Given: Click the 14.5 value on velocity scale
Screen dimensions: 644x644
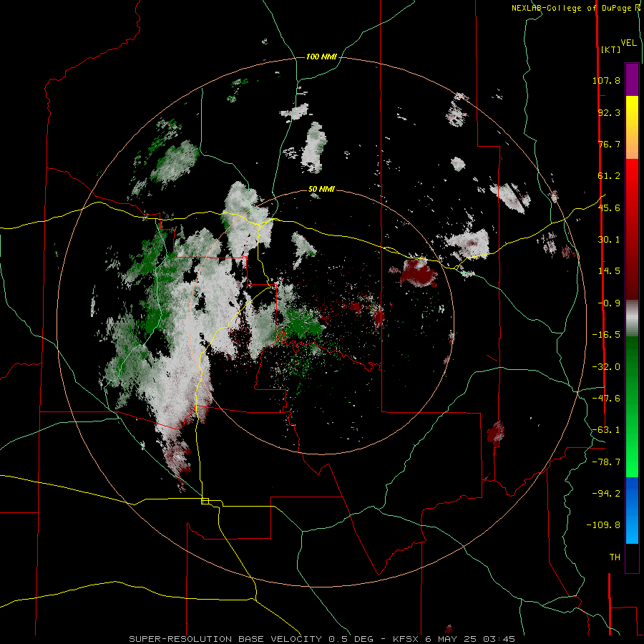Looking at the screenshot, I should 609,271.
